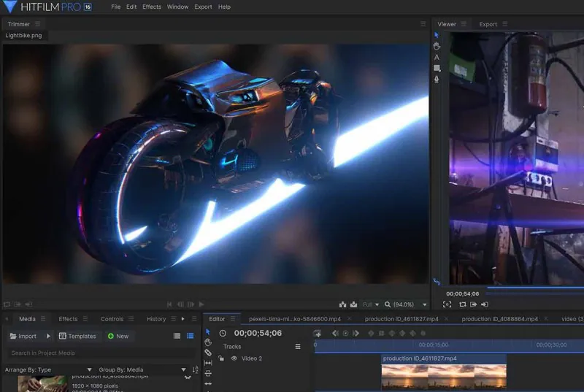Open the production ID_4088864.mp4 tab
The image size is (584, 392).
point(500,319)
